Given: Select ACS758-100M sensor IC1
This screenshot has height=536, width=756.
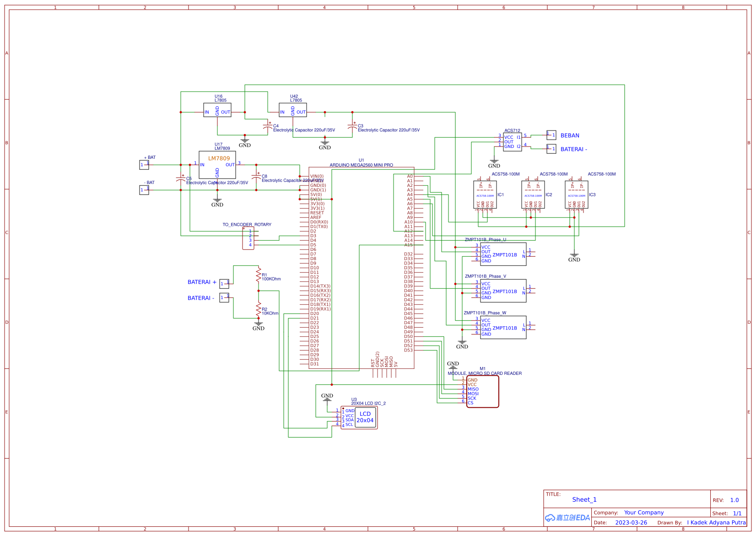Looking at the screenshot, I should 485,194.
